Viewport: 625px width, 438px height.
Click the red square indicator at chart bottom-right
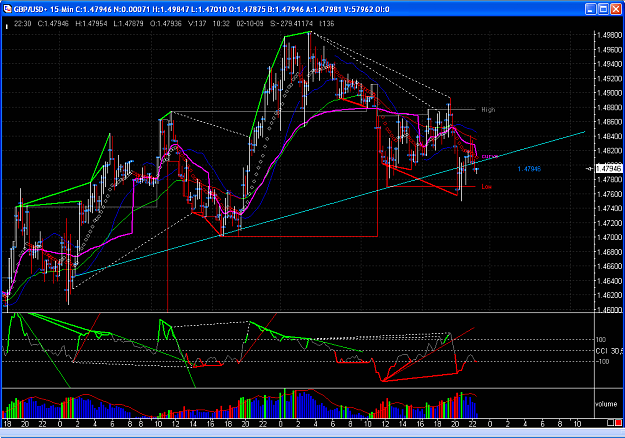pos(619,423)
